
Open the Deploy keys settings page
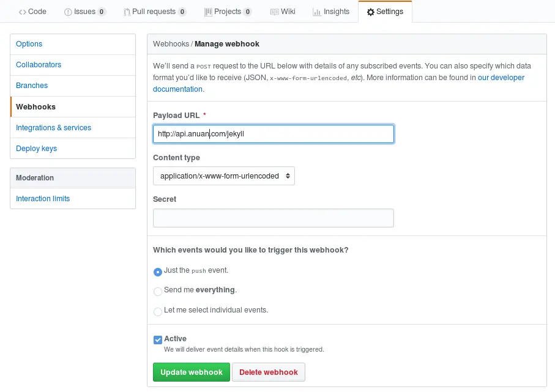point(37,148)
